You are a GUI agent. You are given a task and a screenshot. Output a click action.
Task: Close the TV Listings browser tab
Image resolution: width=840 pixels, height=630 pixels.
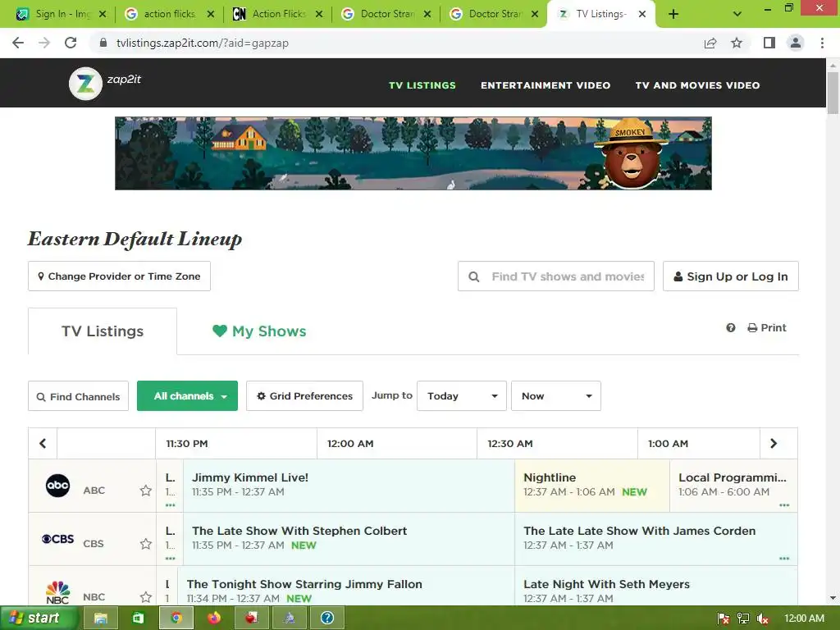pos(642,14)
